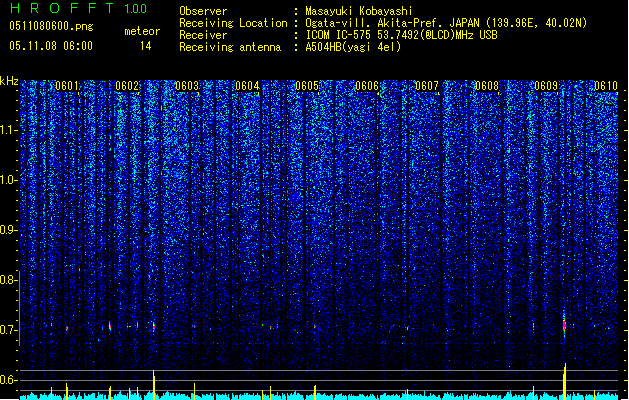Click the 0.6 kHz frequency axis label

(x=9, y=380)
